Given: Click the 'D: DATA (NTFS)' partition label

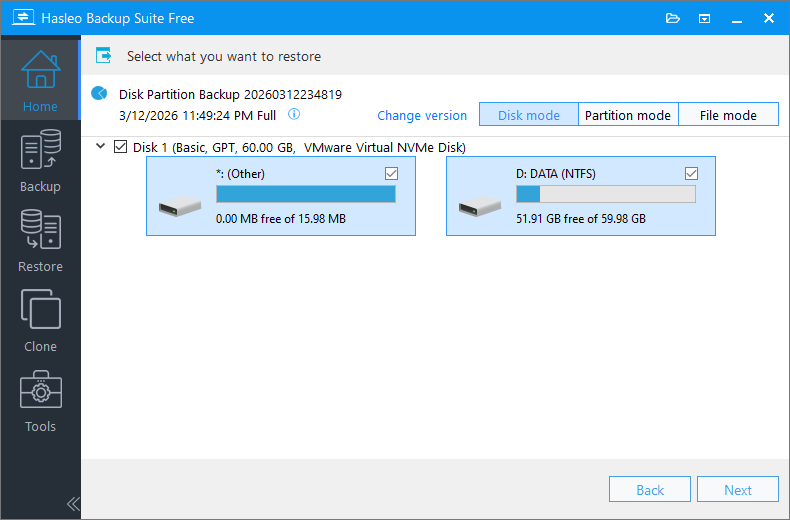Looking at the screenshot, I should point(556,174).
